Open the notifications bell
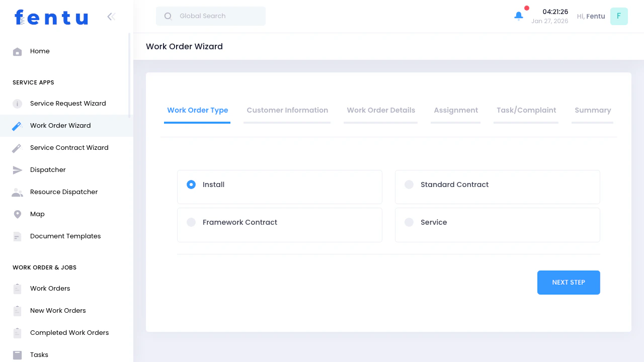The width and height of the screenshot is (644, 362). [518, 16]
